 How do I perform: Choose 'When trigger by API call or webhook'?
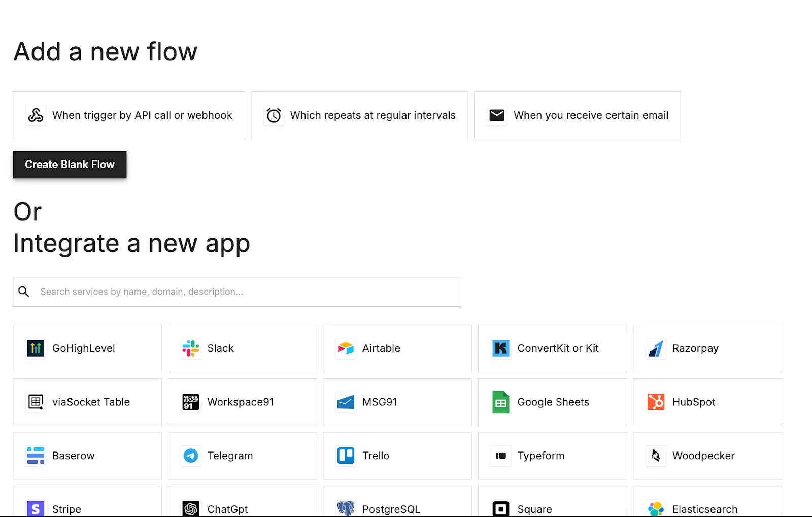(129, 115)
